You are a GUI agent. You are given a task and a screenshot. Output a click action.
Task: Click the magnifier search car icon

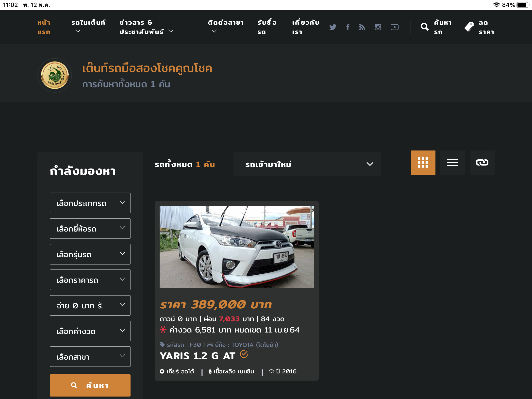click(425, 27)
